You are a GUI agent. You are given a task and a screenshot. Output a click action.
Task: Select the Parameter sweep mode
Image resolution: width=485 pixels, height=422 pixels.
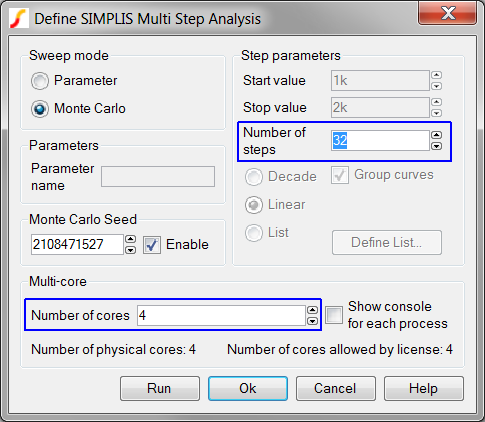pos(40,81)
